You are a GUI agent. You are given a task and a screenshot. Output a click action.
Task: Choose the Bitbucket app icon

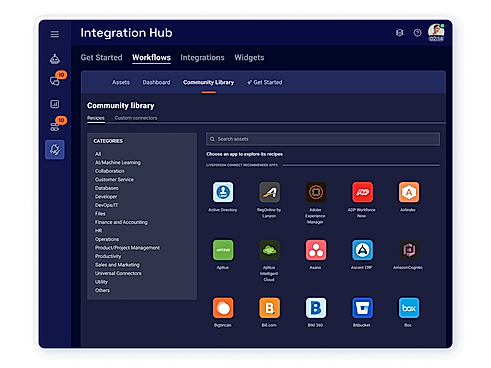point(362,308)
